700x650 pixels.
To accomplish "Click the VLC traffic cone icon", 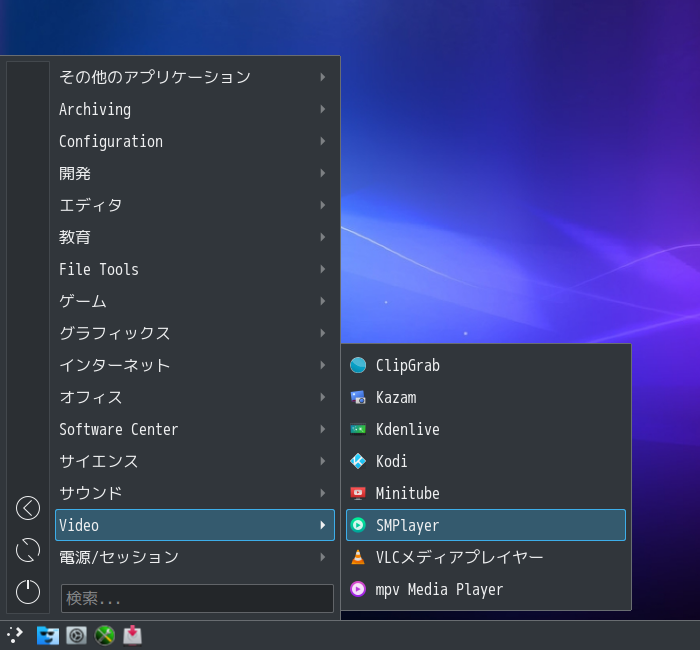I will click(358, 557).
